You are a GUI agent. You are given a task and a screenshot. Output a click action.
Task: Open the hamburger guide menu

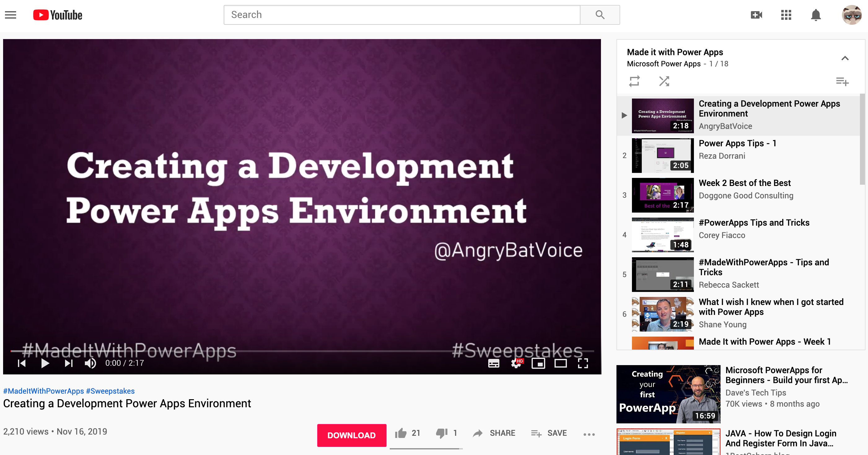tap(11, 15)
